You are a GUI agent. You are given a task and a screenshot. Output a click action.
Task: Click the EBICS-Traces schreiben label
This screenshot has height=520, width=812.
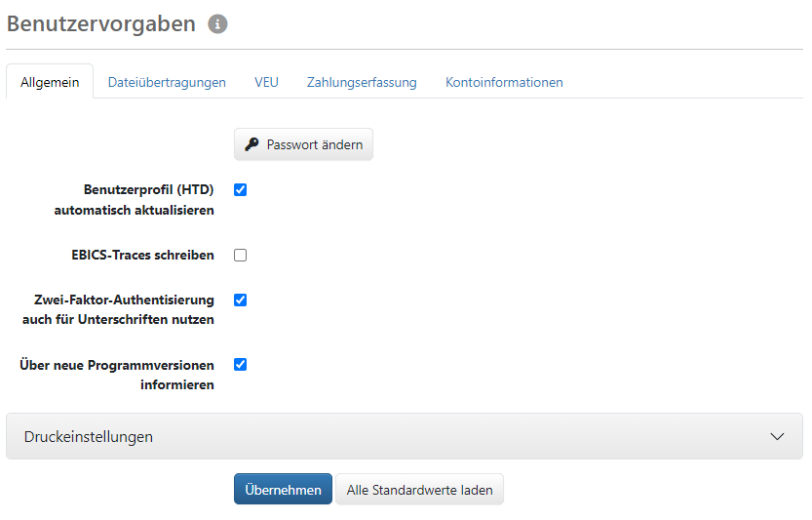142,255
